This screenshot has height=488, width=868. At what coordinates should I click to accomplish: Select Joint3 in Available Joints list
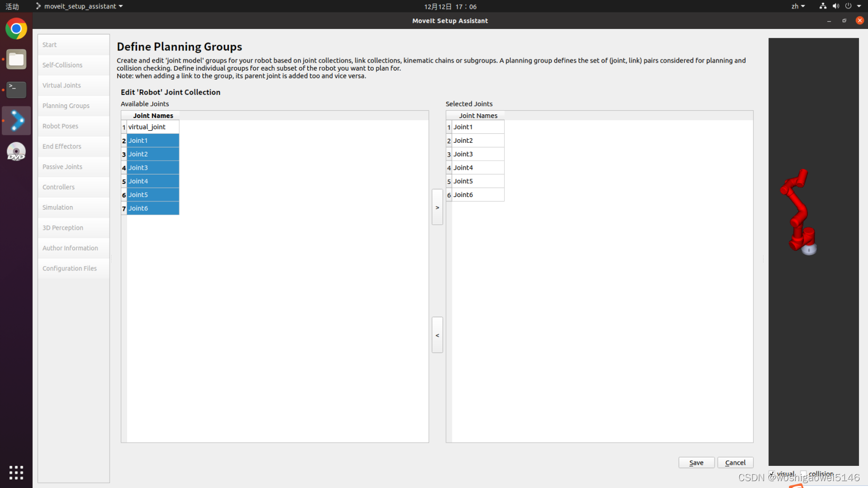[153, 168]
